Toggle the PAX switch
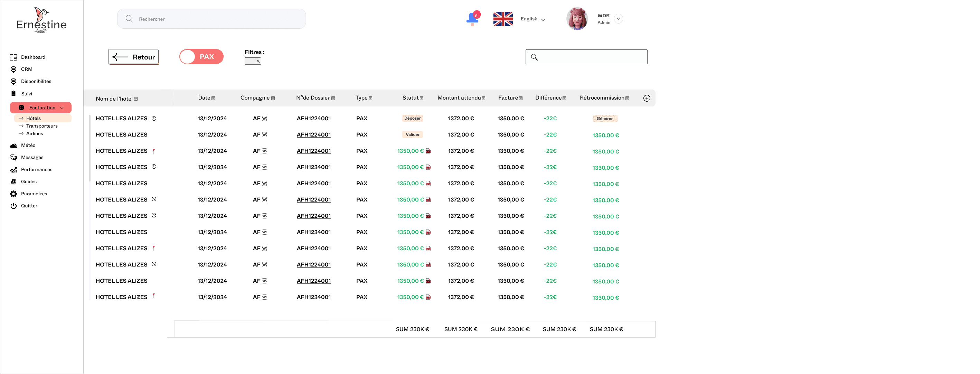The height and width of the screenshot is (374, 980). click(x=201, y=57)
